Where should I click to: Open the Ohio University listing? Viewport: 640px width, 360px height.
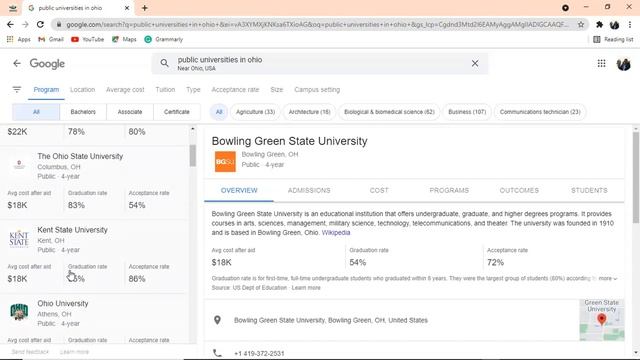94,319
